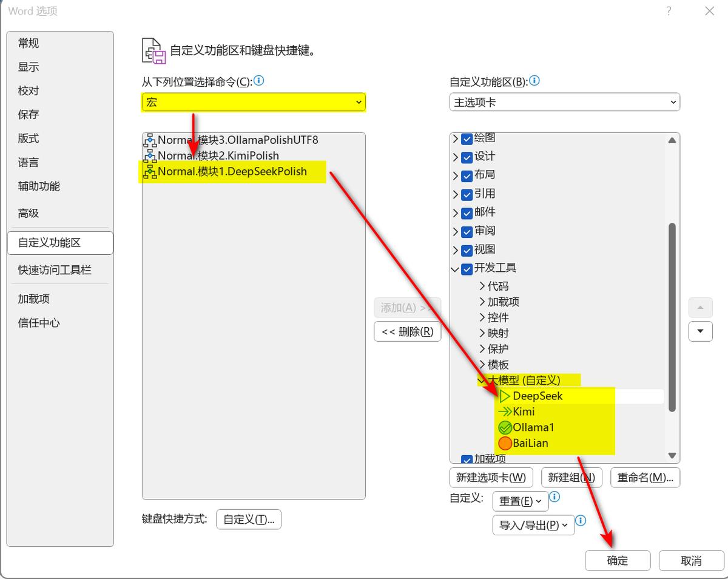Uncheck the 绘图 tab checkbox
728x579 pixels.
click(467, 139)
